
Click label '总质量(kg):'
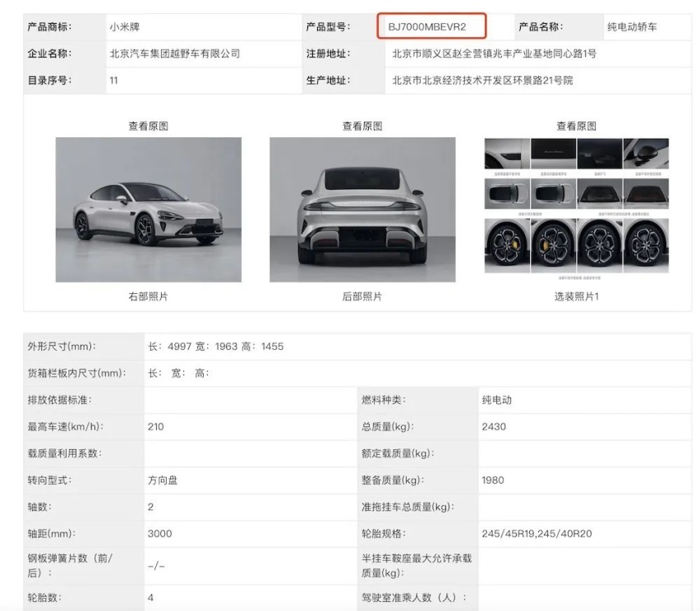[388, 427]
